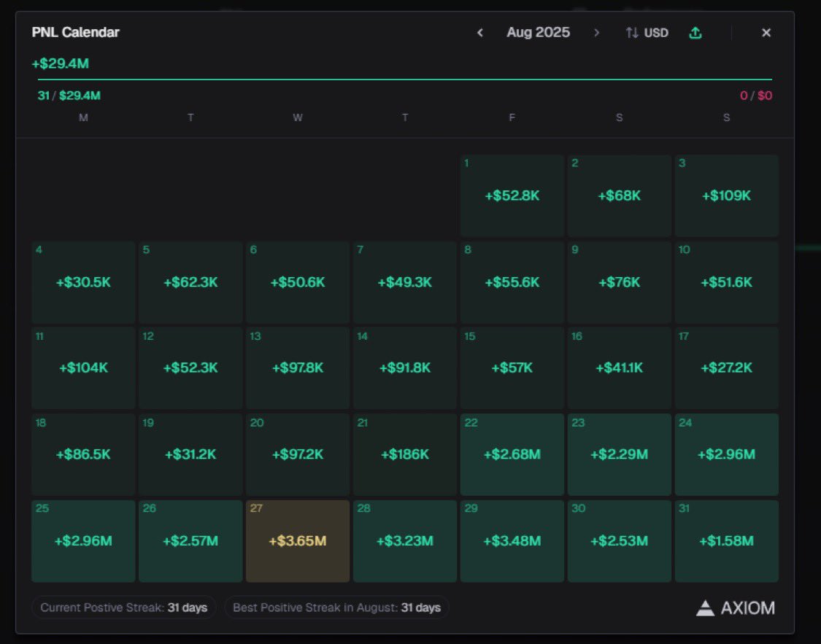This screenshot has height=644, width=821.
Task: Select August 20 cell showing +$97.2K
Action: pos(298,454)
